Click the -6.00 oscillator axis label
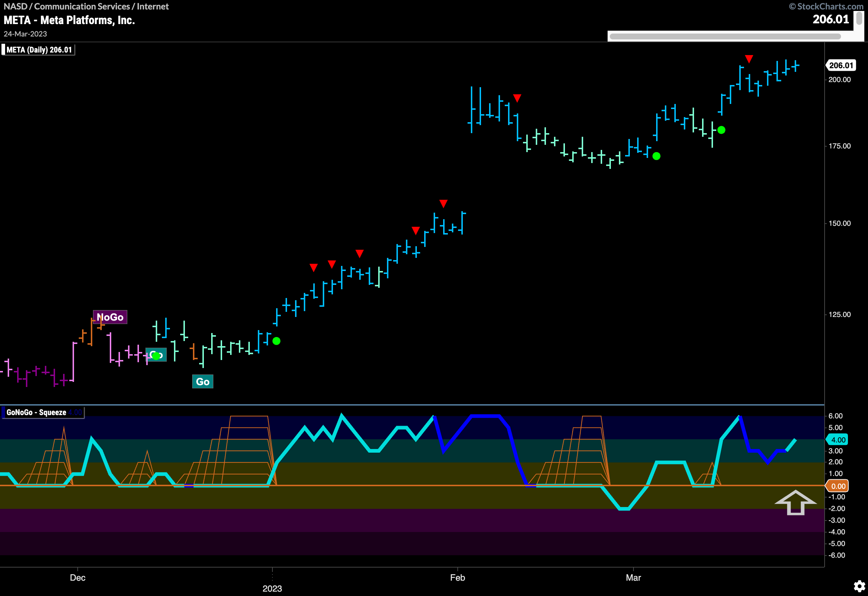868x596 pixels. point(837,555)
